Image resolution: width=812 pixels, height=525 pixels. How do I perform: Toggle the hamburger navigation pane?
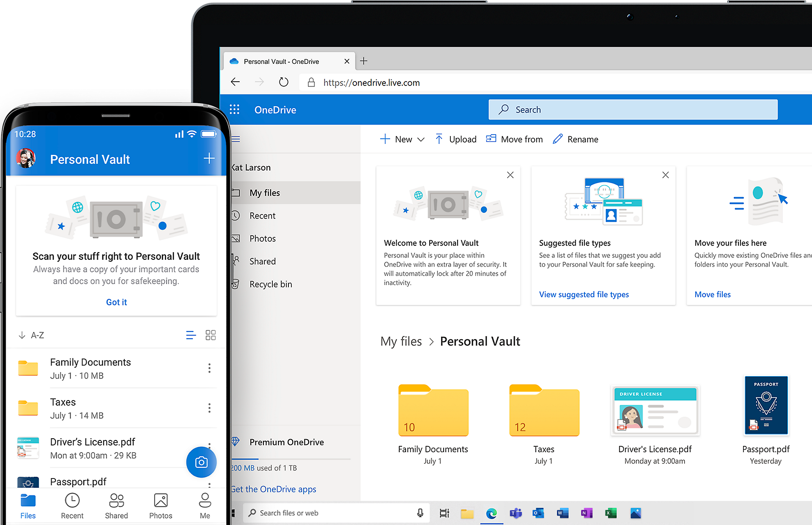(x=236, y=139)
